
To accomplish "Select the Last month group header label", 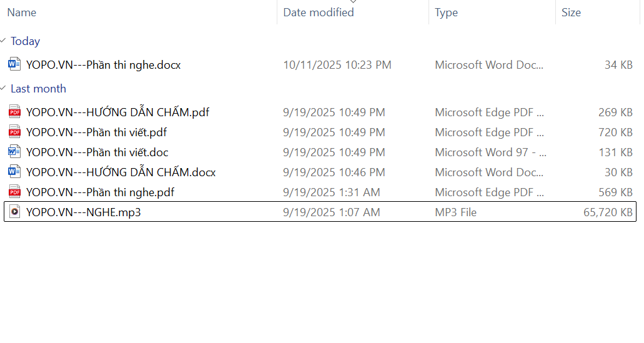I will [x=38, y=89].
